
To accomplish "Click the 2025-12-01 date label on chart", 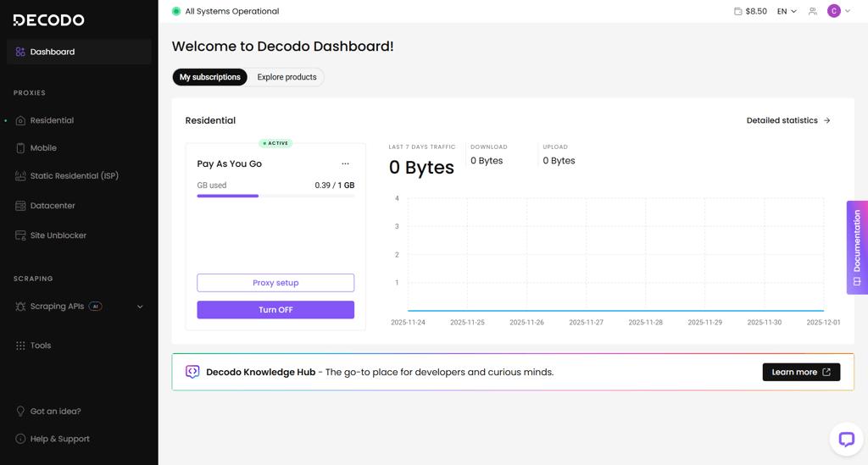I will coord(823,323).
